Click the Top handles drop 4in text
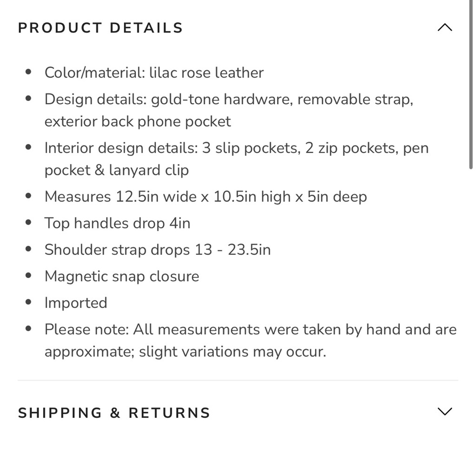The height and width of the screenshot is (476, 476). point(117,223)
